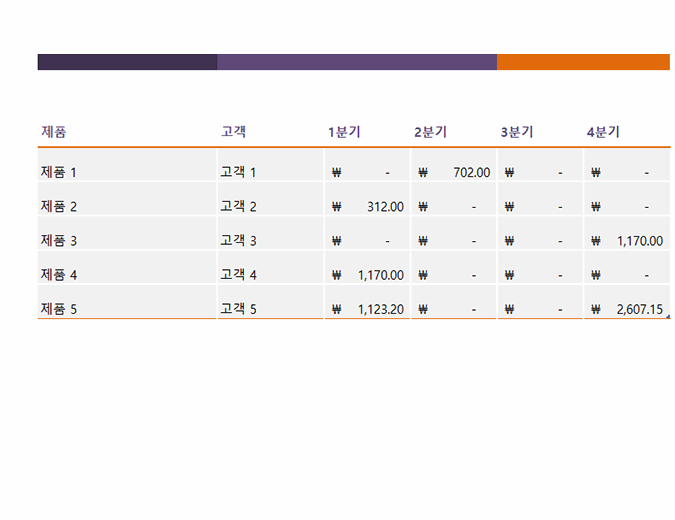Select the 고객 2 cell
This screenshot has width=675, height=520.
pyautogui.click(x=238, y=207)
